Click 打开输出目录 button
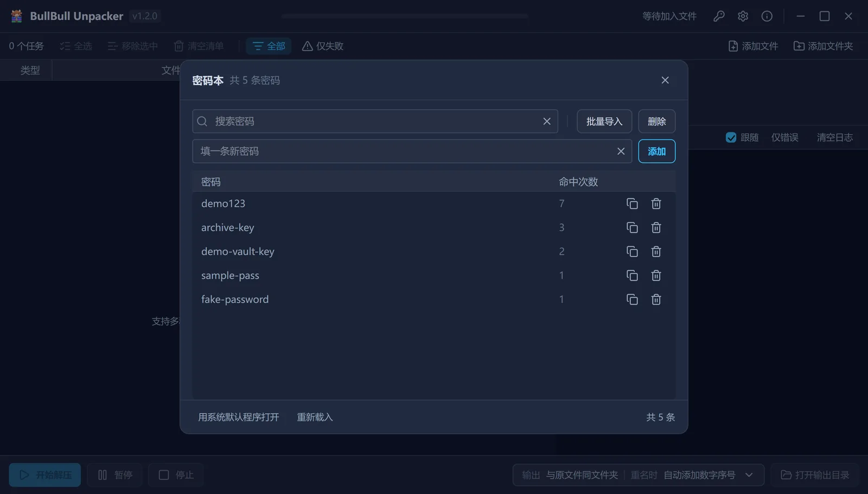This screenshot has width=868, height=494. point(815,475)
